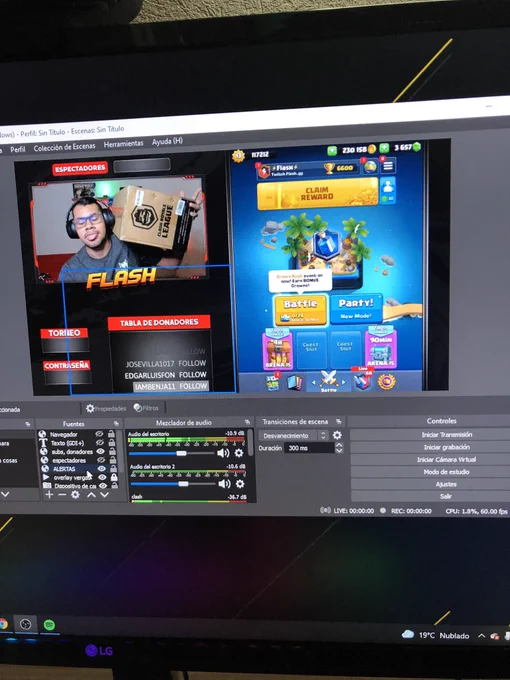510x680 pixels.
Task: Toggle lock on subs, donadores source
Action: 112,451
